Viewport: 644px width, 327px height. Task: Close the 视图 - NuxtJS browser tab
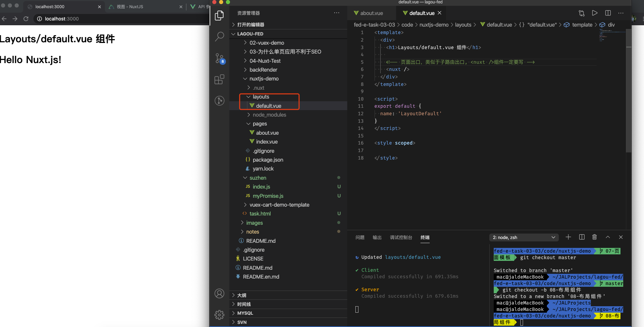pyautogui.click(x=181, y=7)
